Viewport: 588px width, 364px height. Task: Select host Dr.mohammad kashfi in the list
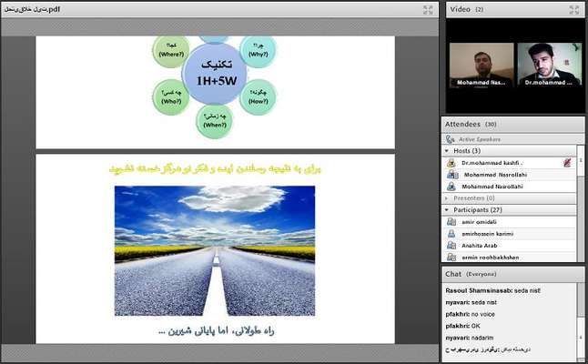(x=509, y=163)
